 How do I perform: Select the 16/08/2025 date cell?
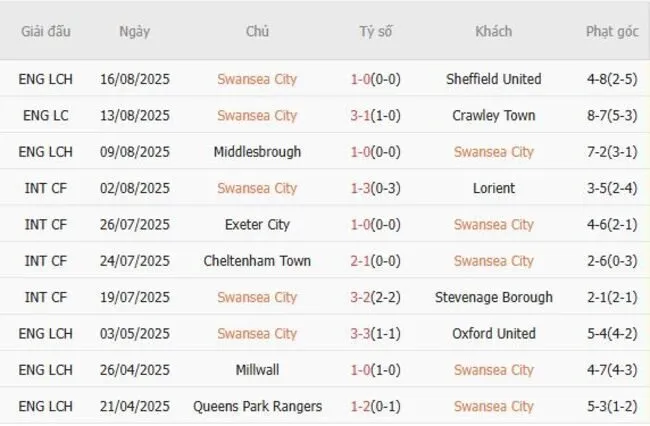pos(135,79)
